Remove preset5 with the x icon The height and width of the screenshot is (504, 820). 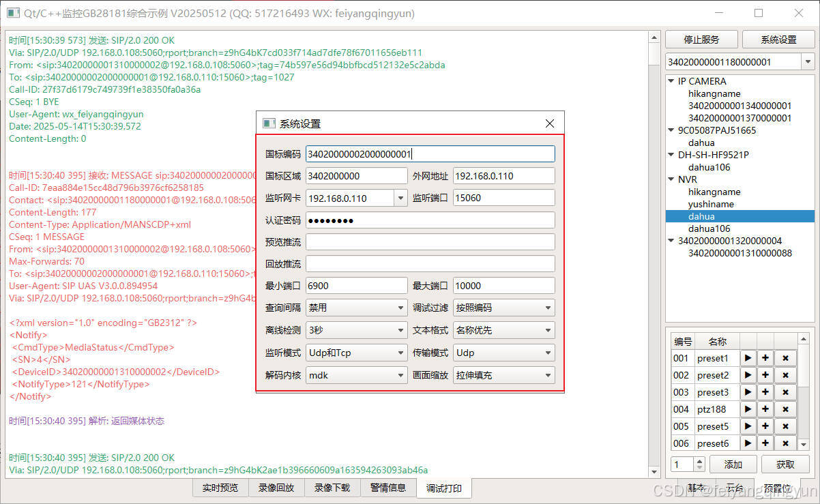point(785,426)
